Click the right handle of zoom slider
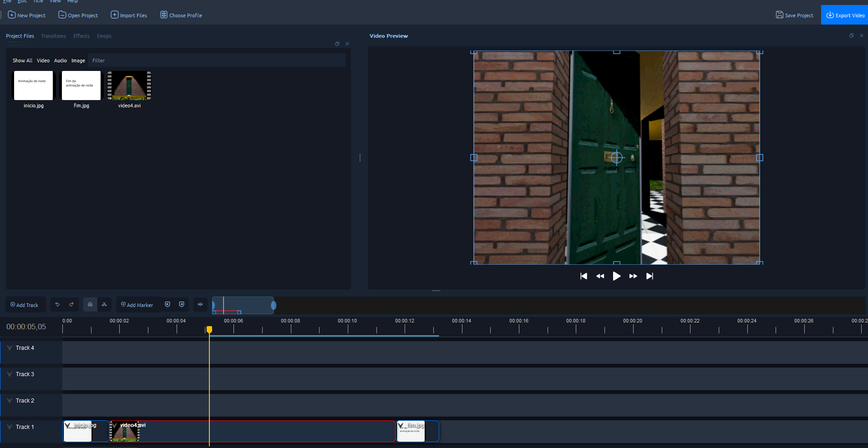 274,306
